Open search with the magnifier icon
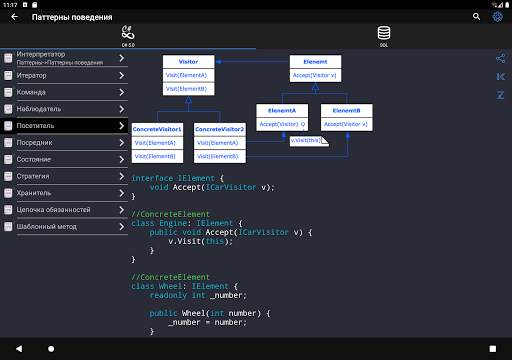 (476, 16)
